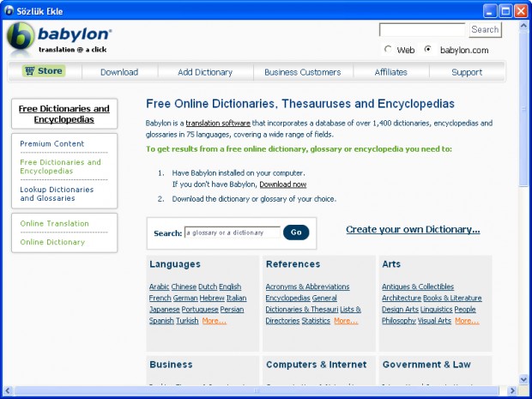Image resolution: width=532 pixels, height=399 pixels.
Task: Open the Arabic language link
Action: point(159,287)
